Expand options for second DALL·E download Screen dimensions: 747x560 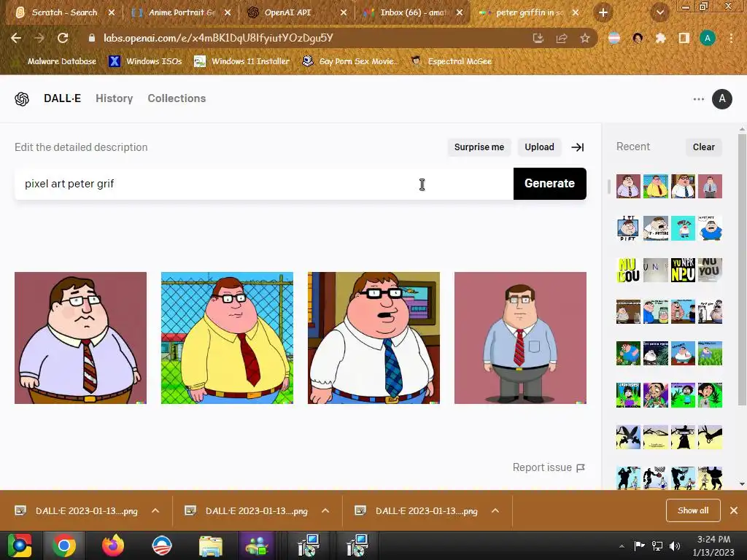click(325, 510)
